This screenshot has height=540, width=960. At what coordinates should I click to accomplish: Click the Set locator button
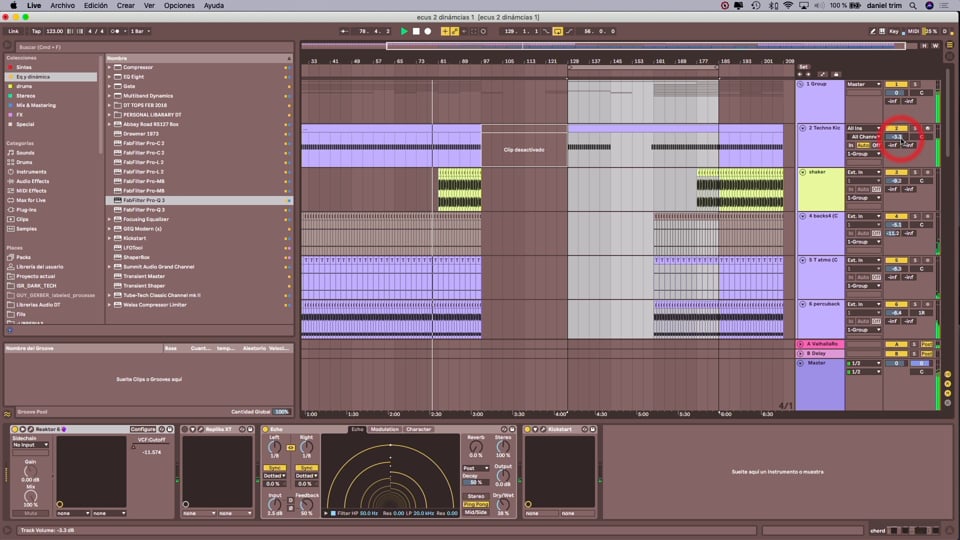803,67
